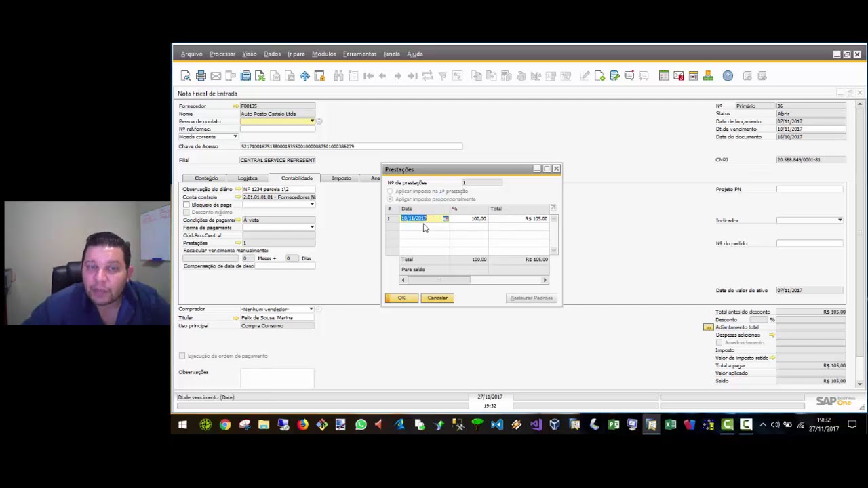Open Print Preview from the toolbar

[186, 76]
